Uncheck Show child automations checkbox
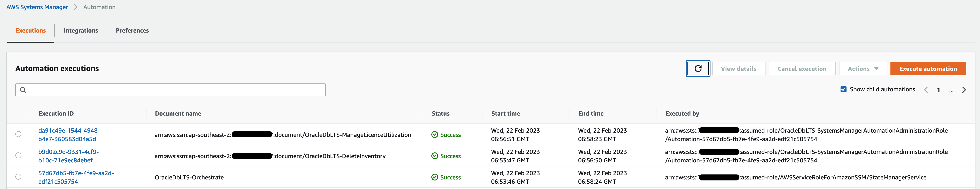The image size is (980, 189). (843, 89)
